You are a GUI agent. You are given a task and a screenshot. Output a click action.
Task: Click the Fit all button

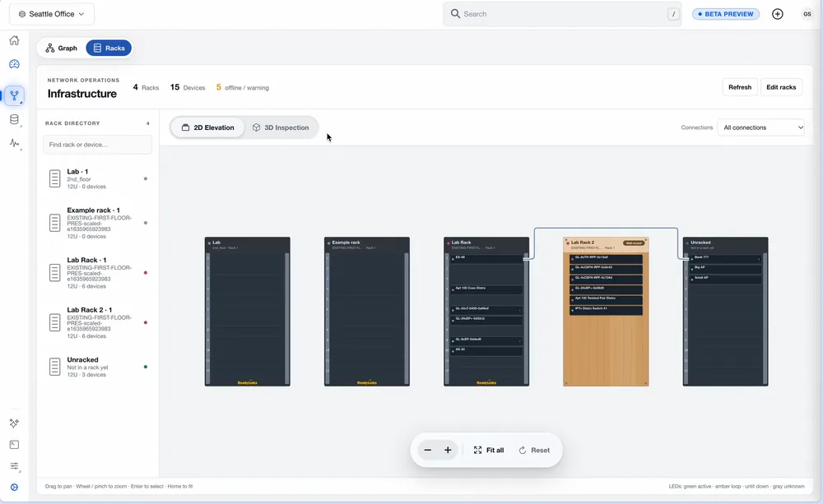click(x=489, y=450)
